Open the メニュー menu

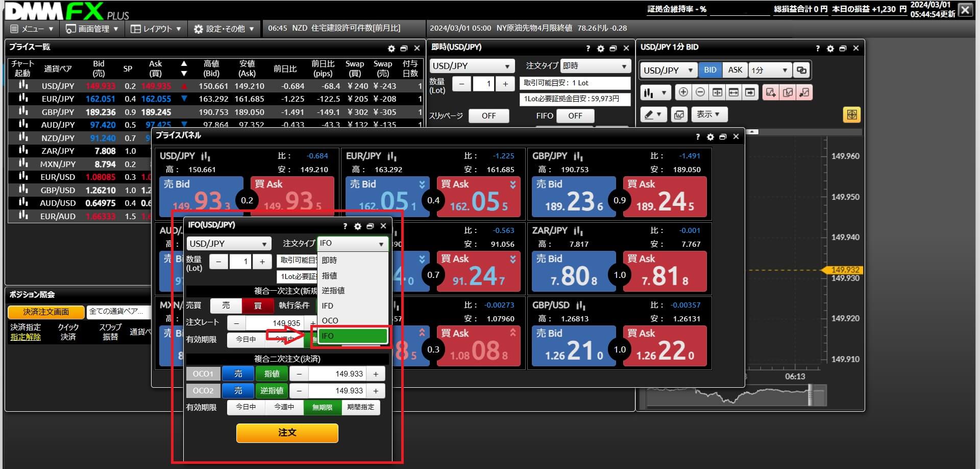pyautogui.click(x=32, y=29)
